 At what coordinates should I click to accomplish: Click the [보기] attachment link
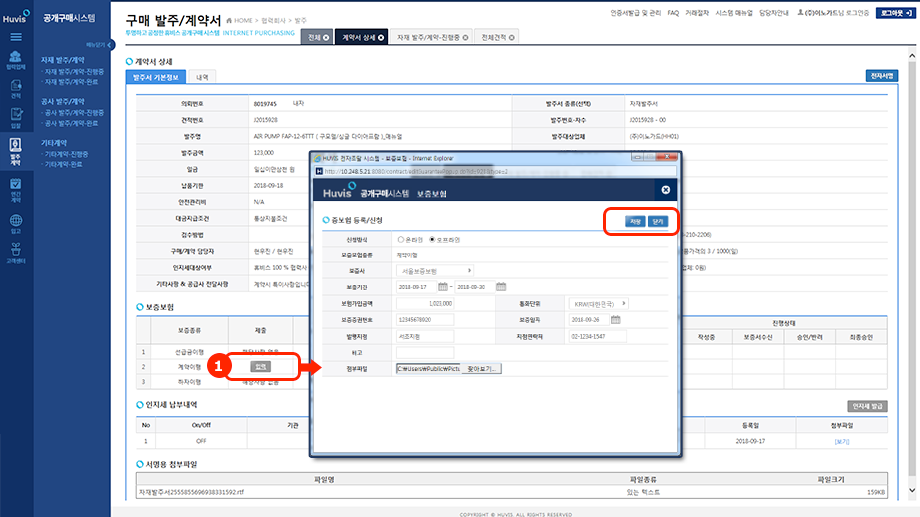(841, 441)
